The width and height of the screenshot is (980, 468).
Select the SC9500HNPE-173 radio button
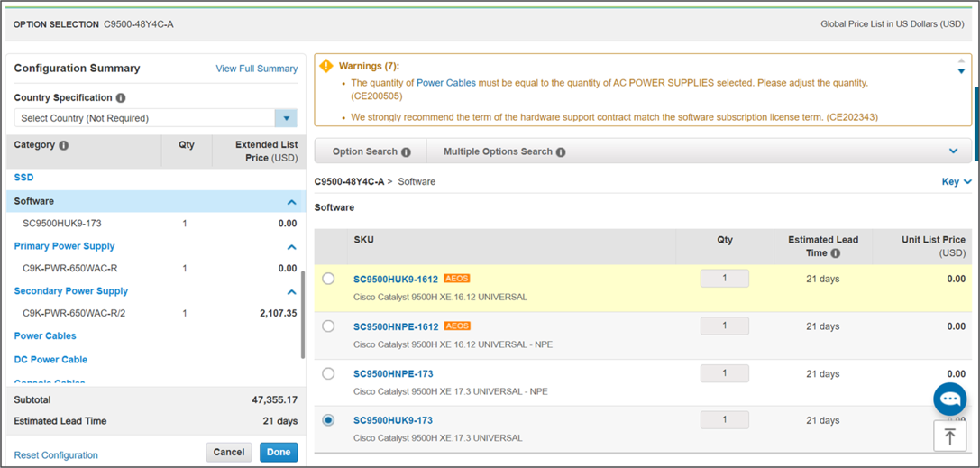(328, 373)
